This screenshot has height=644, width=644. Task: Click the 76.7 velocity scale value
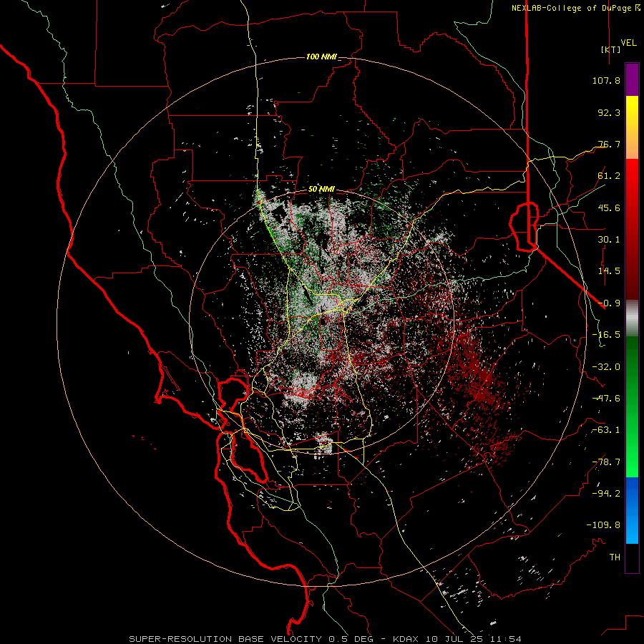609,144
